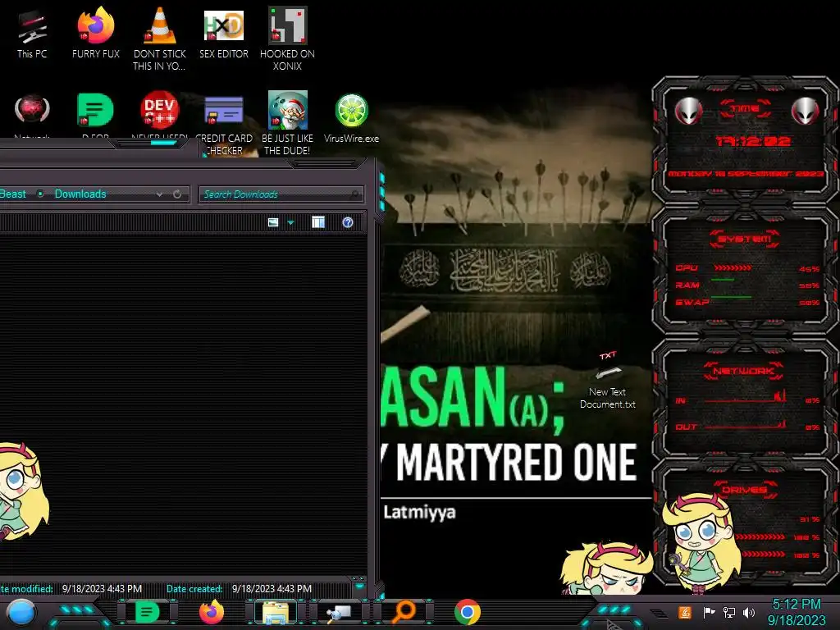Open the CREDIT CARD CHECKER shortcut

(224, 125)
